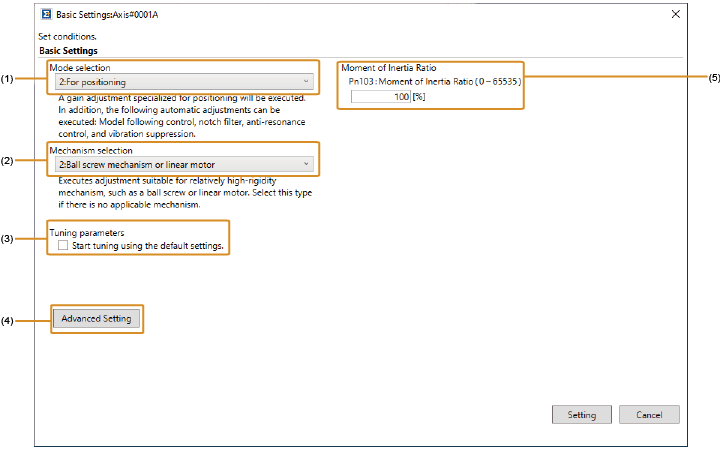Click the [%] unit label
The width and height of the screenshot is (720, 450).
(420, 96)
